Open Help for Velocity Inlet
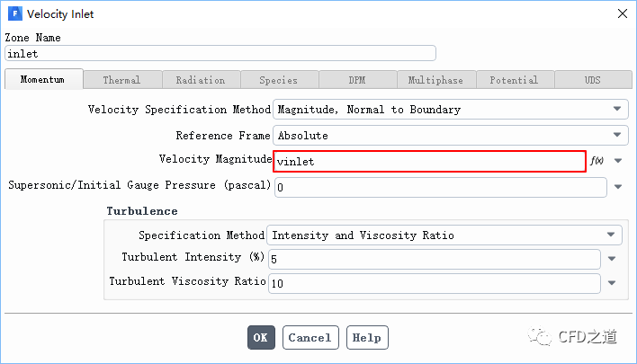637x364 pixels. coord(367,338)
